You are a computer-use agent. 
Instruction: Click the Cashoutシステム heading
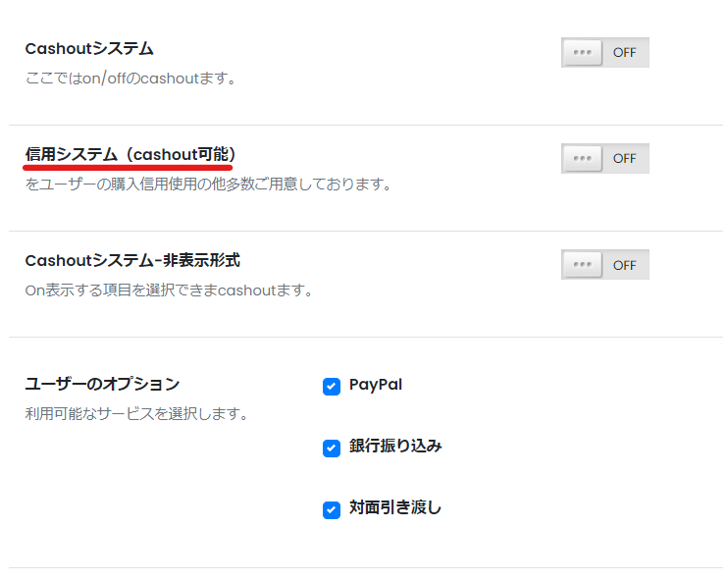(x=89, y=49)
